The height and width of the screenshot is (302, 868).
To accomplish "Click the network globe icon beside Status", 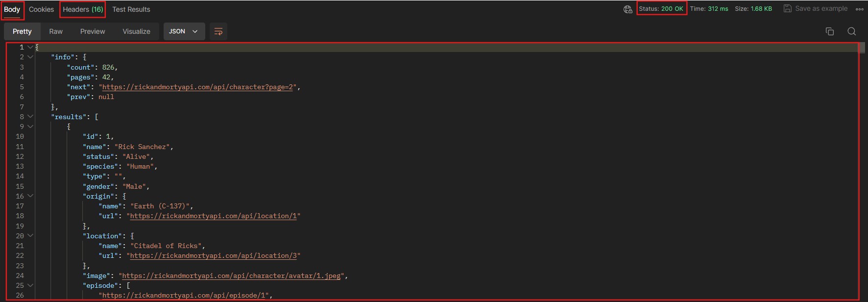I will 627,9.
